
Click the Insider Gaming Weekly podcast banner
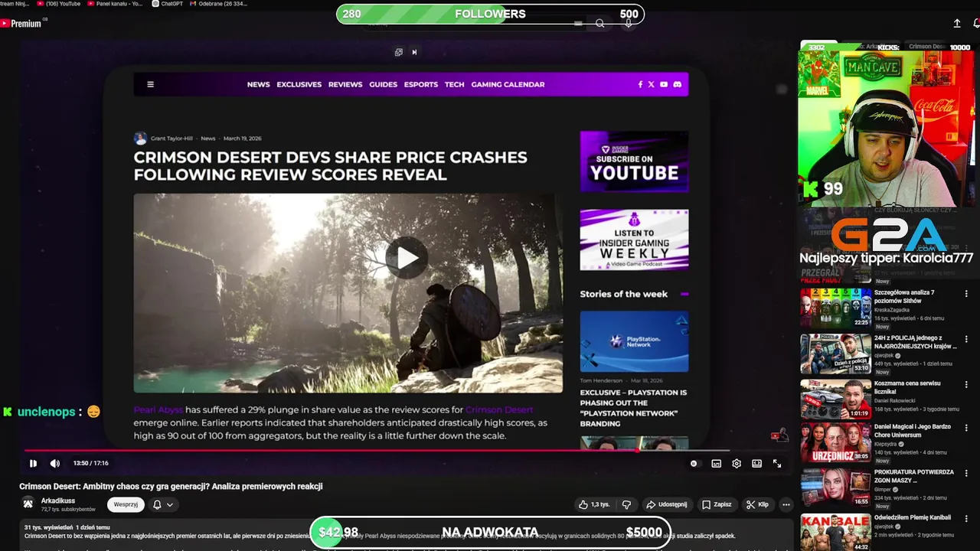pyautogui.click(x=634, y=240)
